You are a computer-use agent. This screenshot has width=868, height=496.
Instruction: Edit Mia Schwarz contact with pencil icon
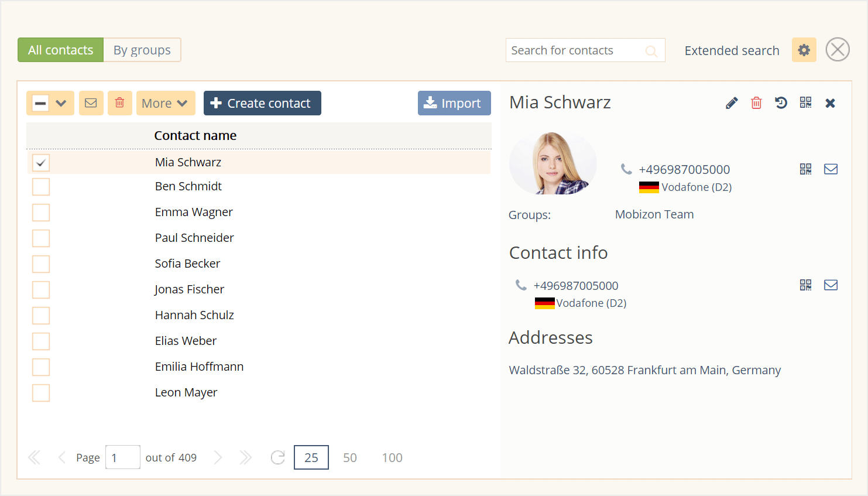point(732,103)
